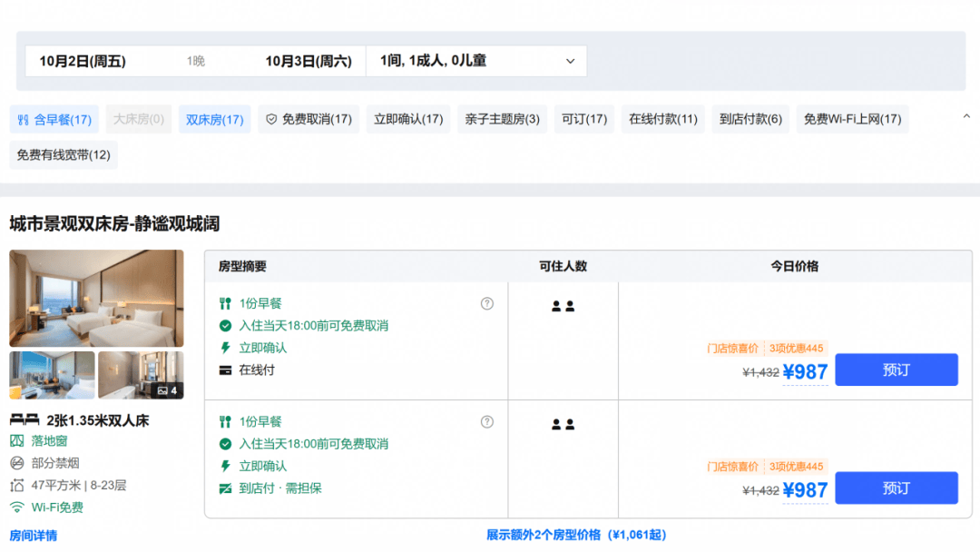Click the 部分禁烟 smoking icon

[17, 463]
